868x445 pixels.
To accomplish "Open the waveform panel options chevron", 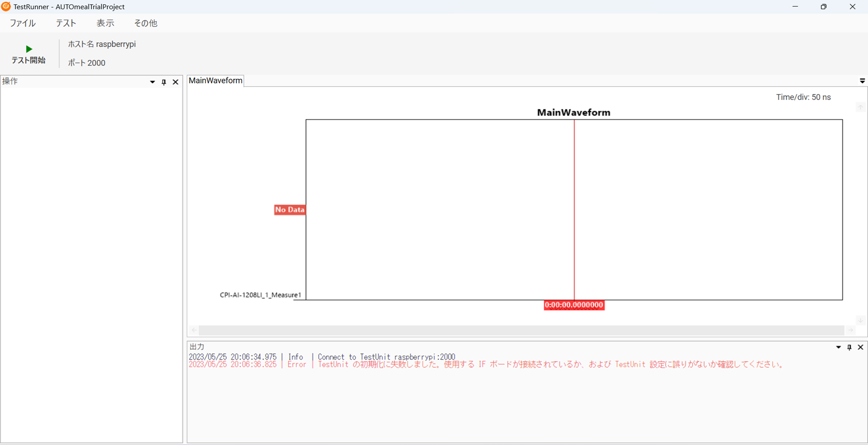I will (863, 81).
